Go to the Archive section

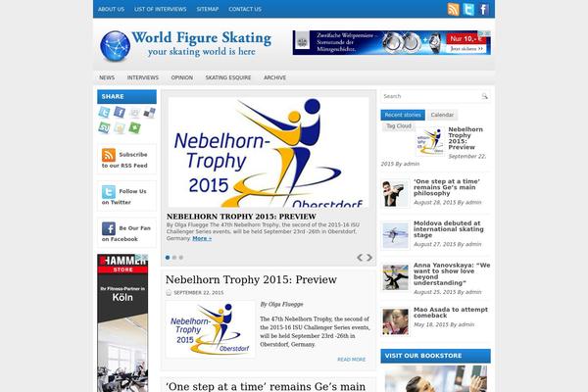click(274, 77)
